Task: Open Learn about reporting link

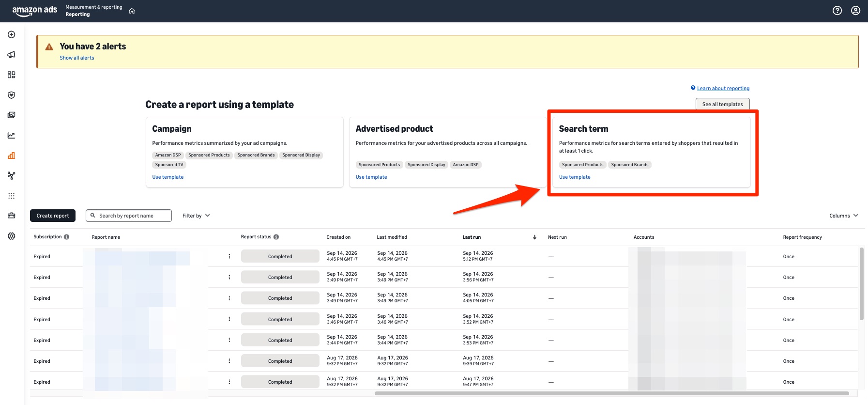Action: pyautogui.click(x=723, y=88)
